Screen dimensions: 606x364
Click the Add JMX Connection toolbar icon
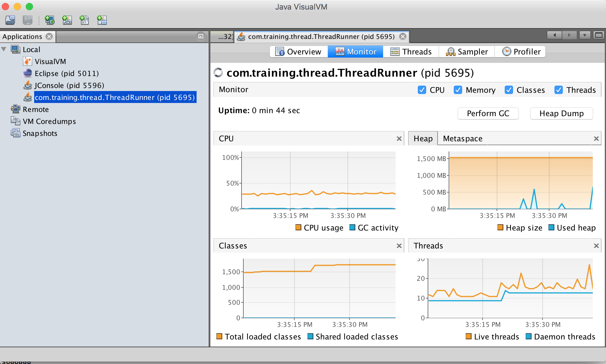tap(67, 20)
